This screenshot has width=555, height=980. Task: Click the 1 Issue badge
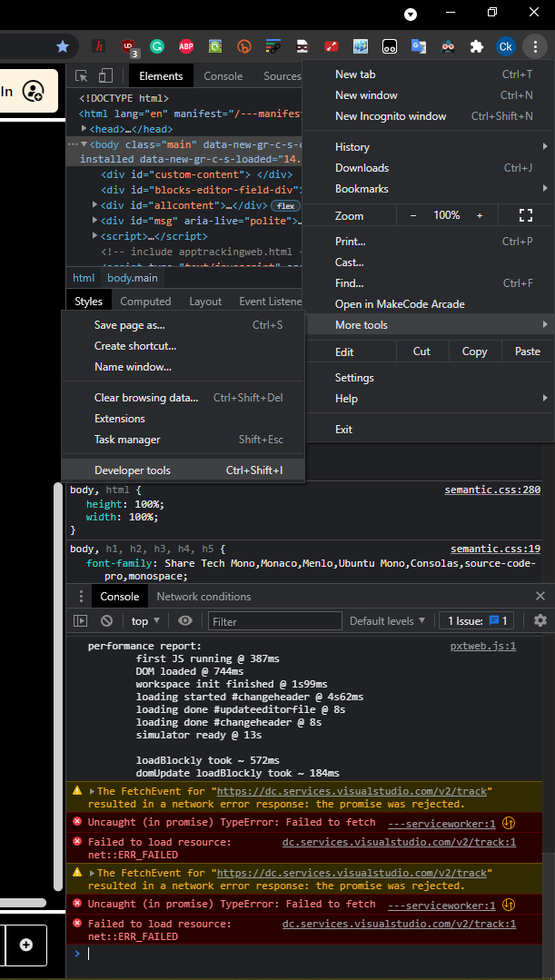pyautogui.click(x=476, y=620)
